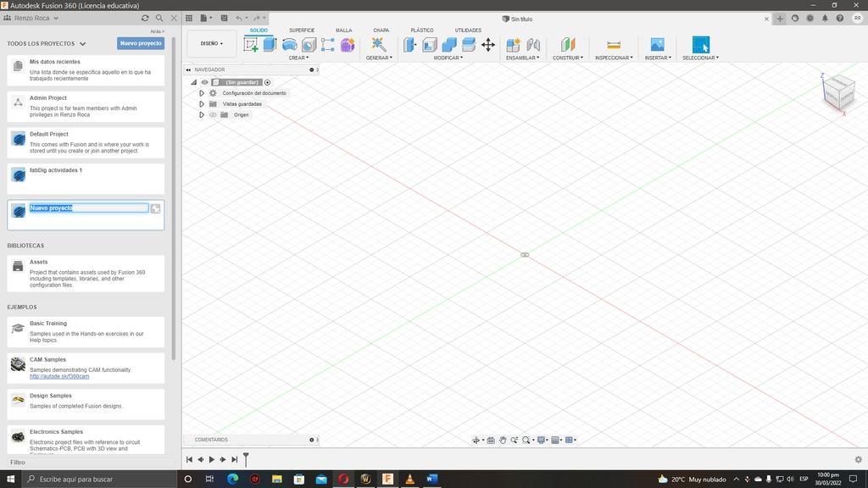Add a new design tab with plus

[780, 19]
